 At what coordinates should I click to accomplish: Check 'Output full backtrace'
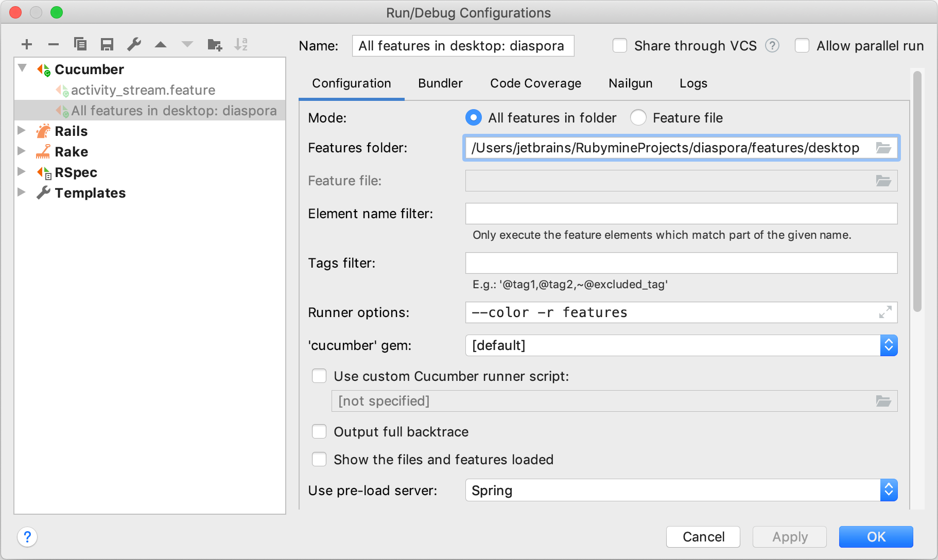pos(319,431)
